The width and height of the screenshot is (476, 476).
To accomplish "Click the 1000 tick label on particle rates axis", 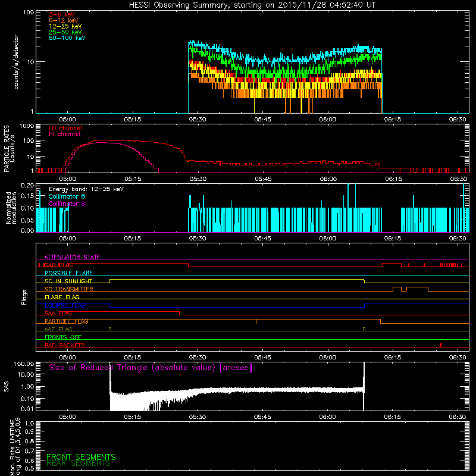I will 27,126.
